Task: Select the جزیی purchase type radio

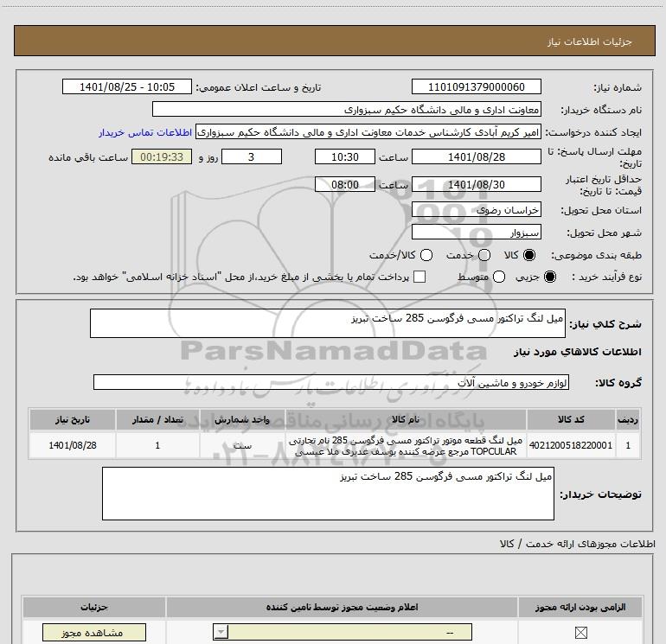Action: [549, 277]
